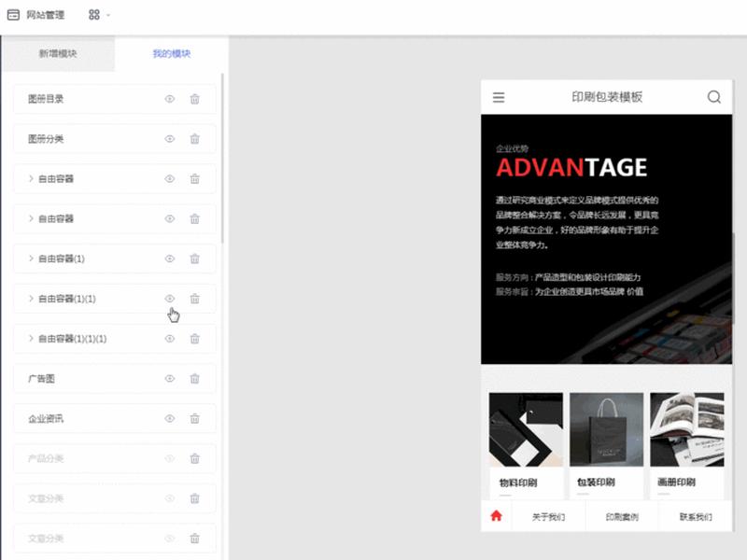Viewport: 747px width, 560px height.
Task: Open the 画册印刷 brochure thumbnail
Action: click(687, 429)
